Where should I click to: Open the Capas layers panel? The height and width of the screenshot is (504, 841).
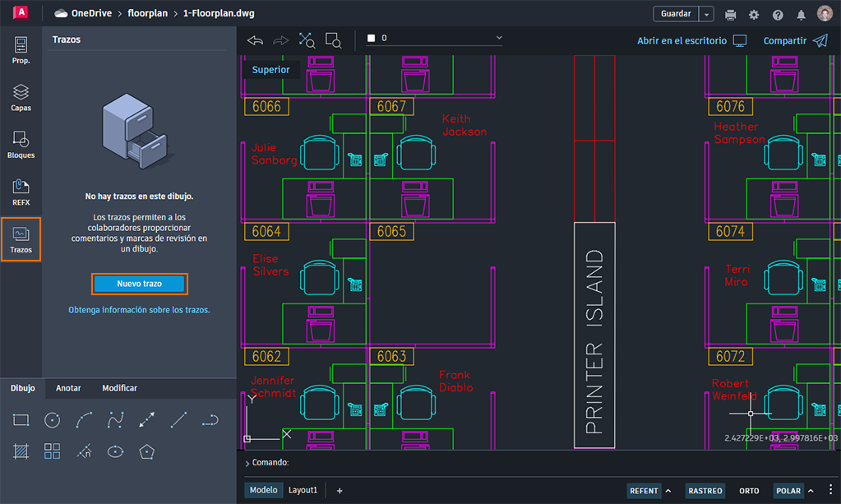click(x=21, y=98)
